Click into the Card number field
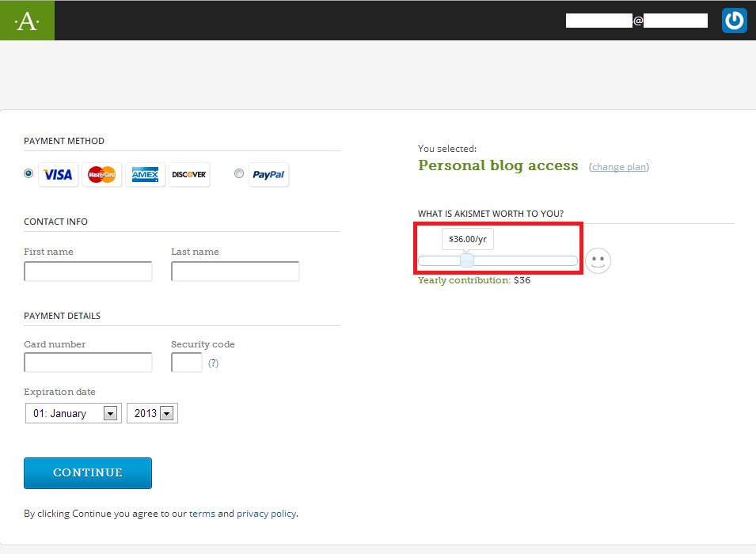 [x=88, y=362]
